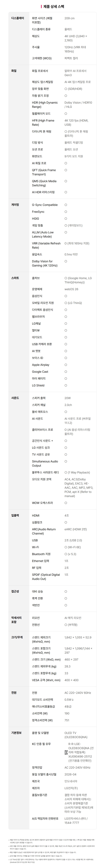Click the webOS 26 operating system value
The image size is (105, 868).
[71, 289]
